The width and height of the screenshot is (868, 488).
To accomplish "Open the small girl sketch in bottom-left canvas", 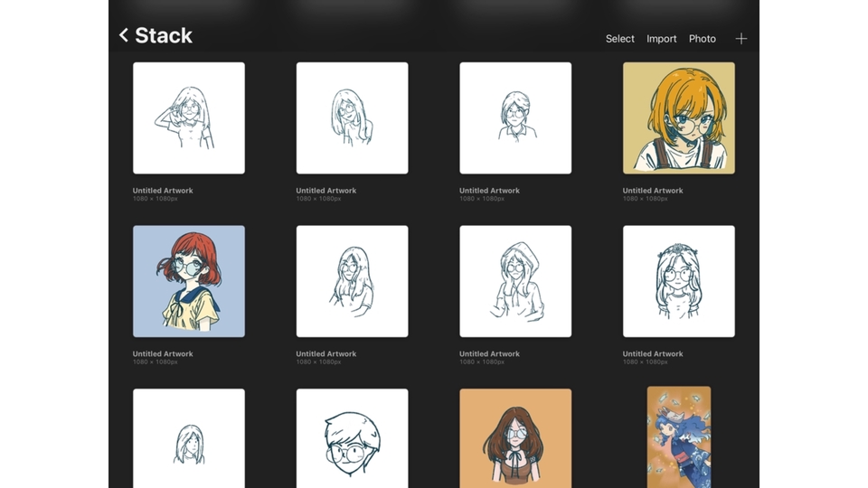I will point(189,438).
